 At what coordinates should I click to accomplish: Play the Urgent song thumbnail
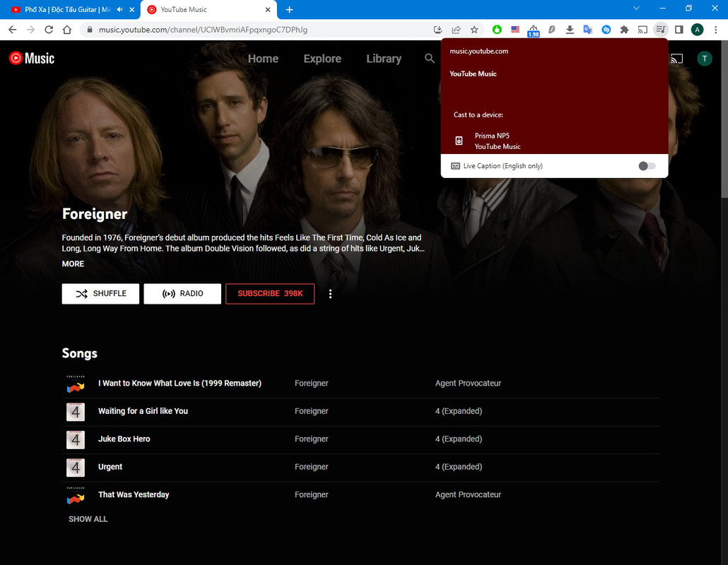click(x=76, y=467)
